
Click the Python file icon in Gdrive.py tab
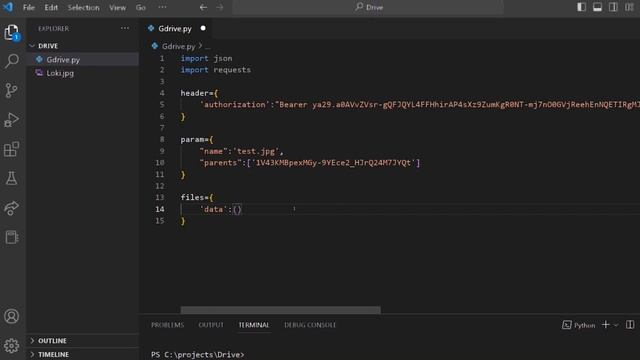[x=151, y=28]
